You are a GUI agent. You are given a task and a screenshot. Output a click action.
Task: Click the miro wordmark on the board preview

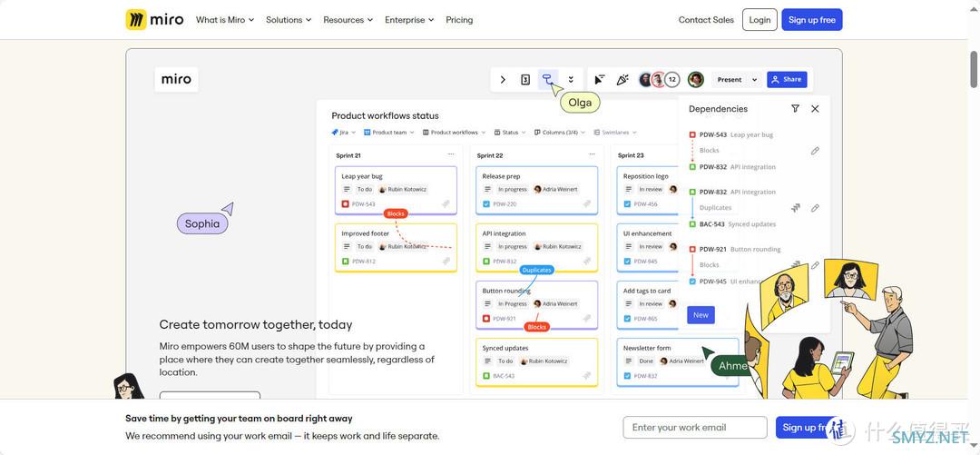coord(176,80)
